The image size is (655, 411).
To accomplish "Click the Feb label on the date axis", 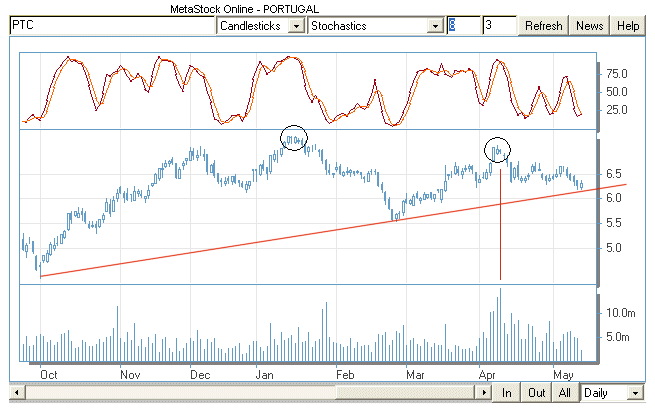I will [345, 375].
